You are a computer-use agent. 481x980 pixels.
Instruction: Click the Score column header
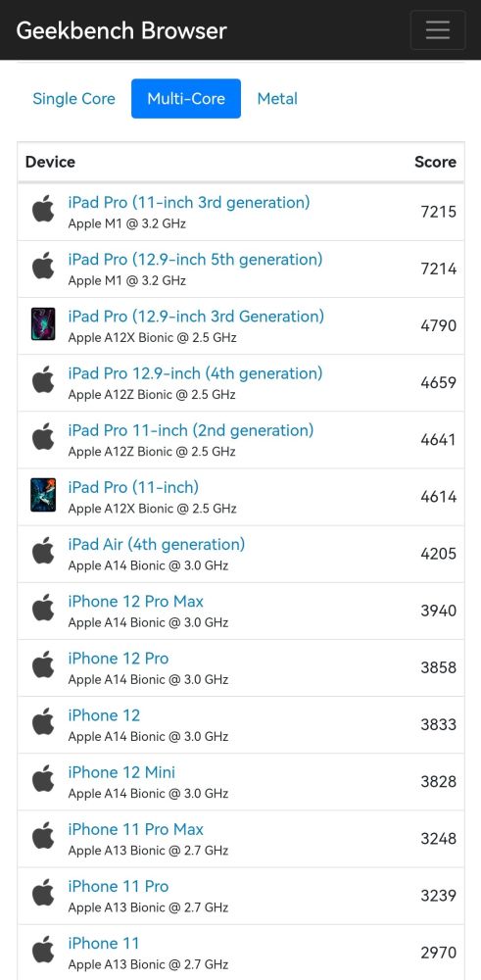click(x=435, y=162)
